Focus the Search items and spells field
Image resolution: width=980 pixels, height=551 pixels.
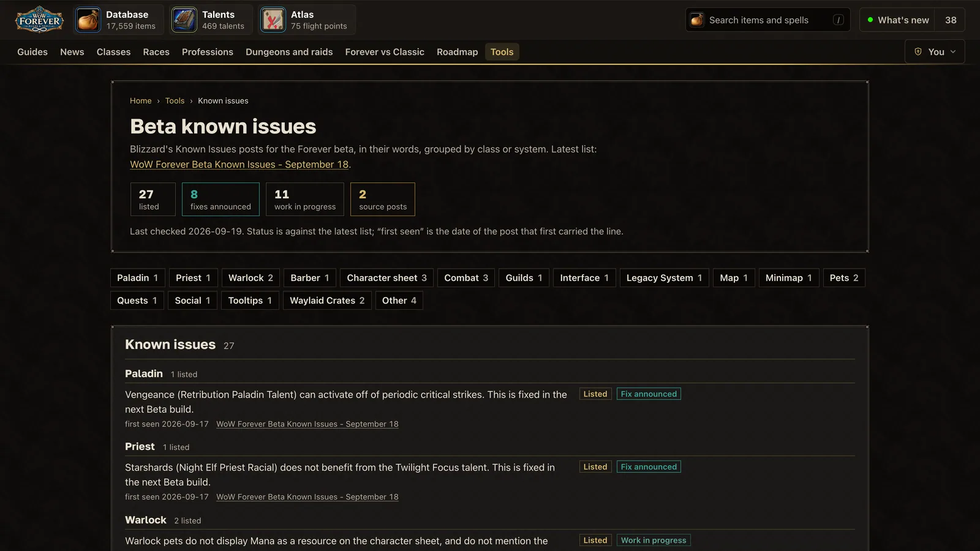[767, 20]
